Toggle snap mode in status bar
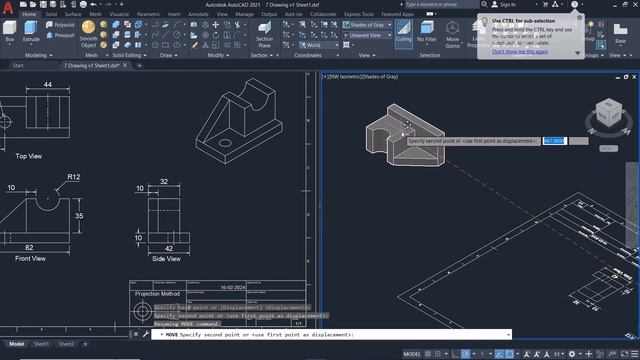This screenshot has height=360, width=640. [438, 354]
